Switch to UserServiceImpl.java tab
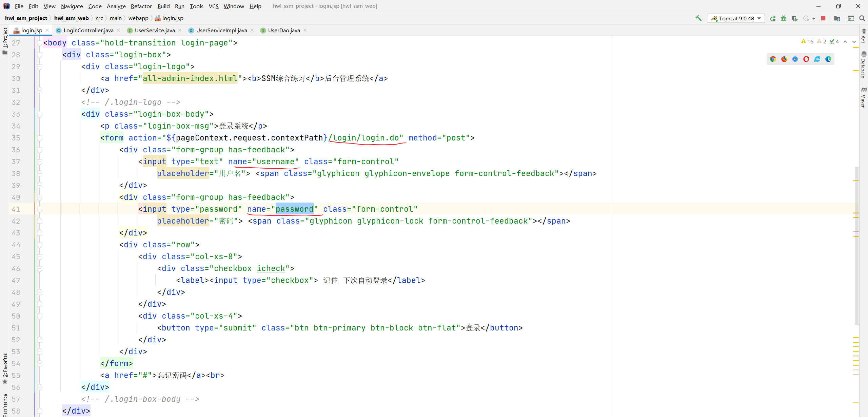The height and width of the screenshot is (417, 868). [221, 30]
